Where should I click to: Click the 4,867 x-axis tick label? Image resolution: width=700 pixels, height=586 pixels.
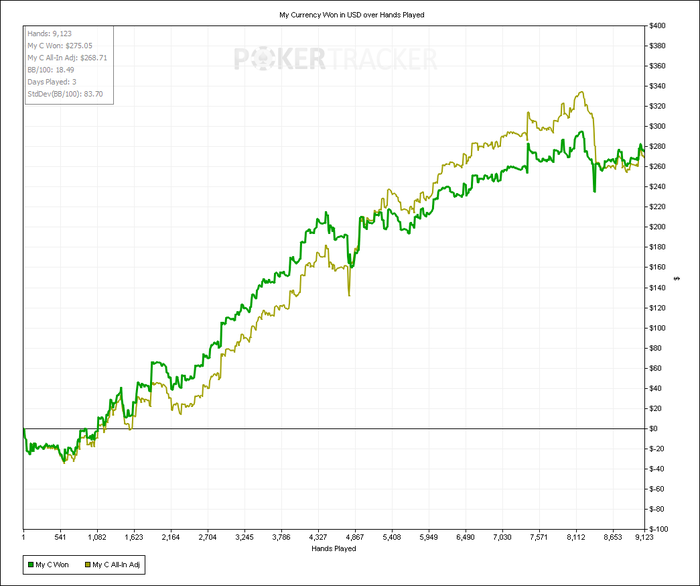tap(355, 537)
